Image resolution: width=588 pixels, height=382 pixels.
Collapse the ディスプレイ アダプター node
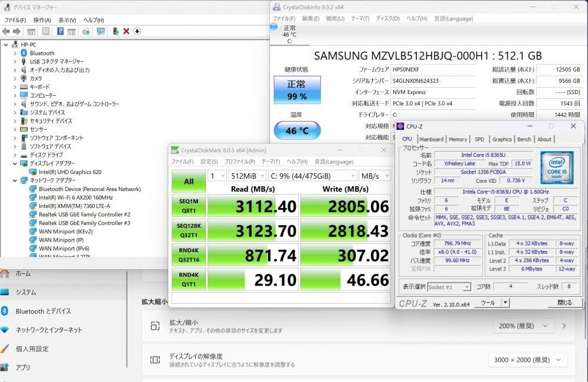click(15, 163)
